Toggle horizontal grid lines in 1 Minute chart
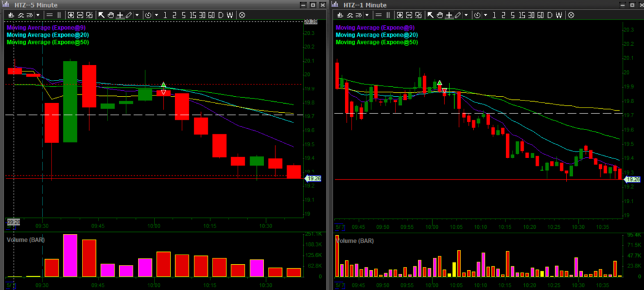 tap(377, 14)
